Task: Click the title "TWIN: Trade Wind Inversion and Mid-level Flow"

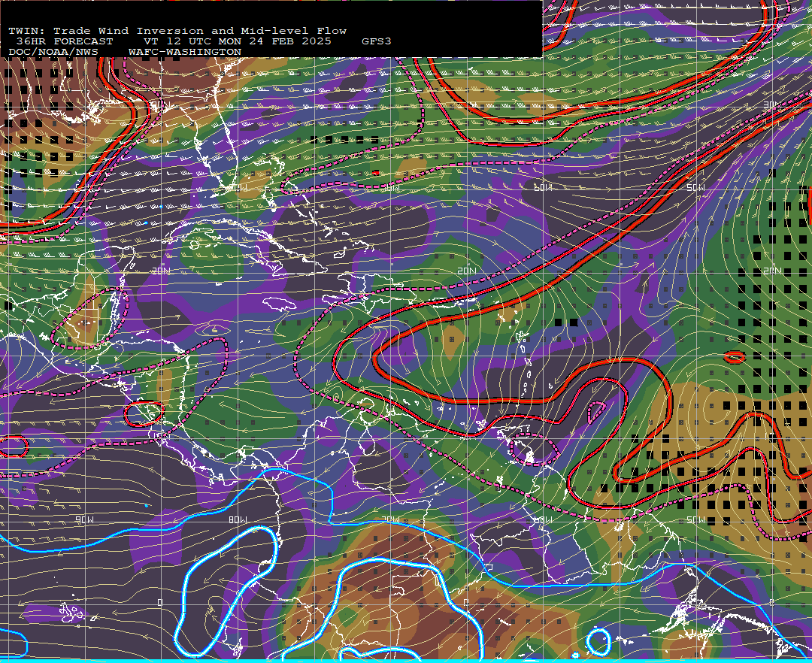Action: (177, 31)
